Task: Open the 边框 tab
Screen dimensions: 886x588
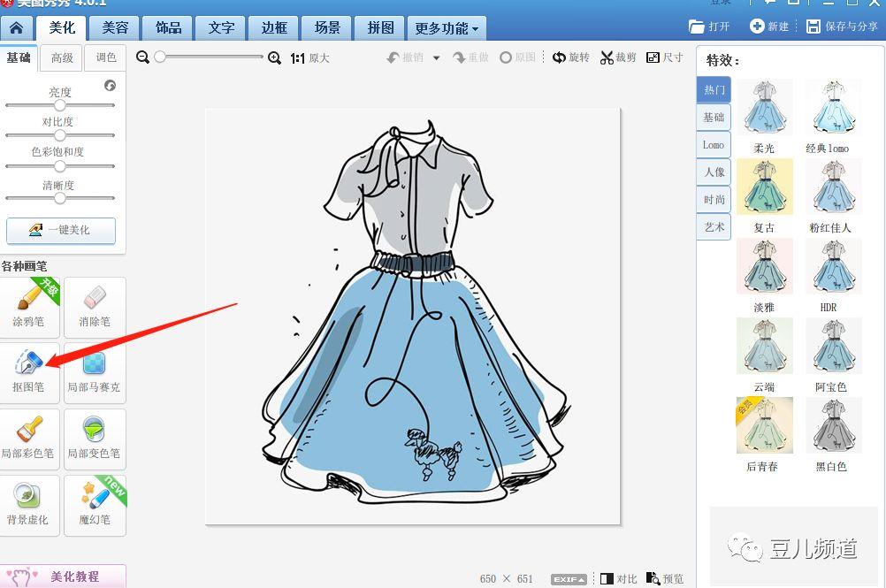Action: pos(274,27)
